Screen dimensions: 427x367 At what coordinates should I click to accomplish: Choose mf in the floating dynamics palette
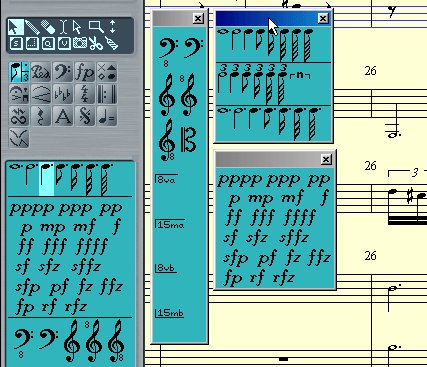292,197
